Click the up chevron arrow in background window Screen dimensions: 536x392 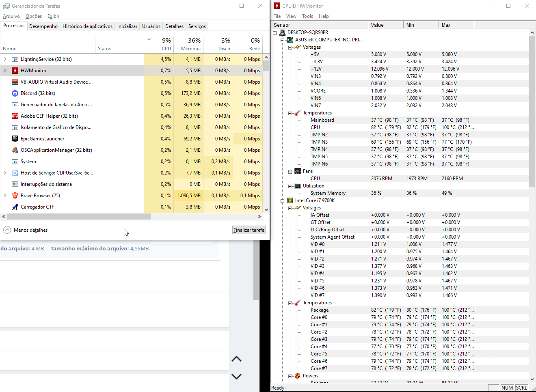(x=236, y=359)
